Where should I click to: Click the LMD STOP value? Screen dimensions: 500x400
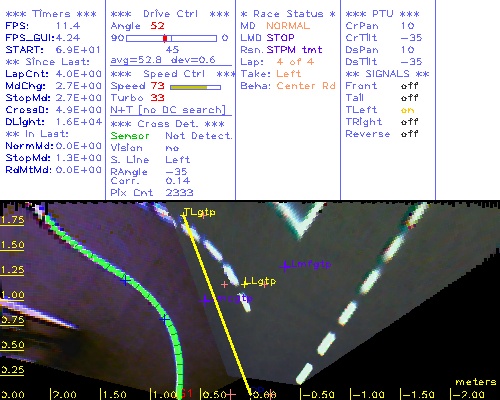[x=280, y=38]
